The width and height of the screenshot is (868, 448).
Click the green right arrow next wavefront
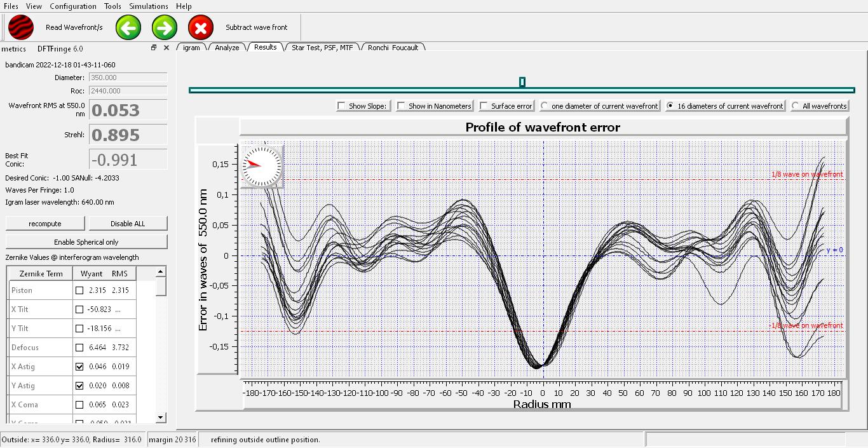click(x=165, y=28)
